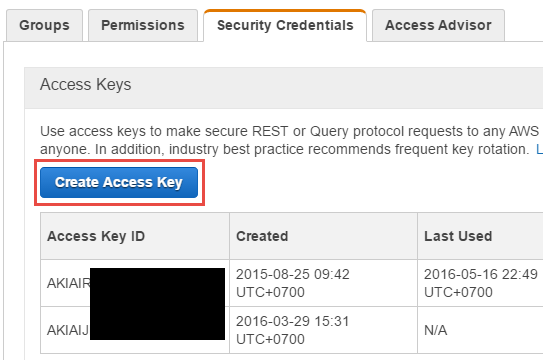Click the UTC+0700 text under 2015-08-25
Screen dimensions: 543x360
click(270, 292)
